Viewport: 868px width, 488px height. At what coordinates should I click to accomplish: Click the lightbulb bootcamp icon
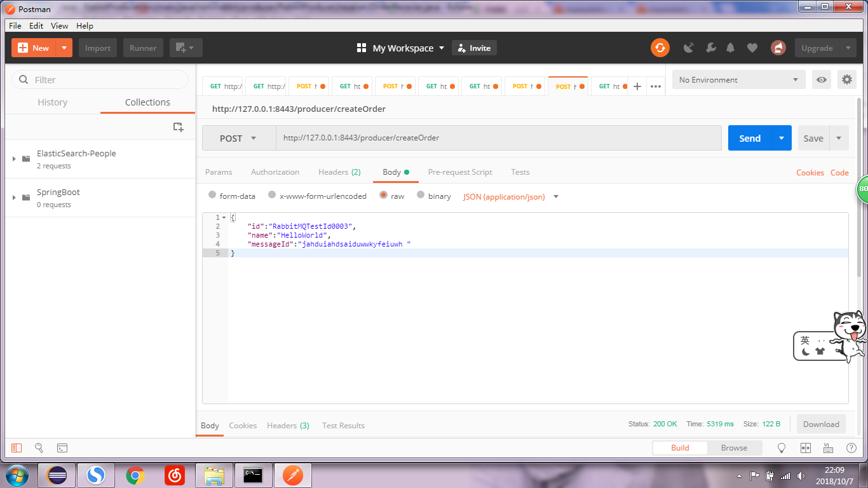(x=782, y=448)
